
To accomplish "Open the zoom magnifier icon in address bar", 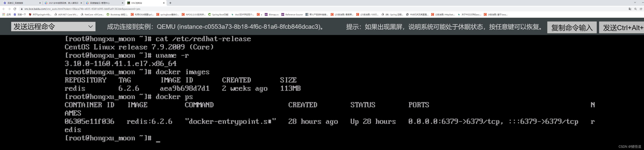I will point(636,9).
